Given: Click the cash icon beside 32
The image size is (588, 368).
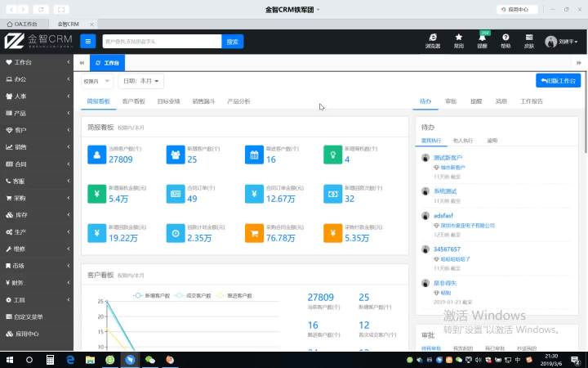Looking at the screenshot, I should (x=333, y=194).
